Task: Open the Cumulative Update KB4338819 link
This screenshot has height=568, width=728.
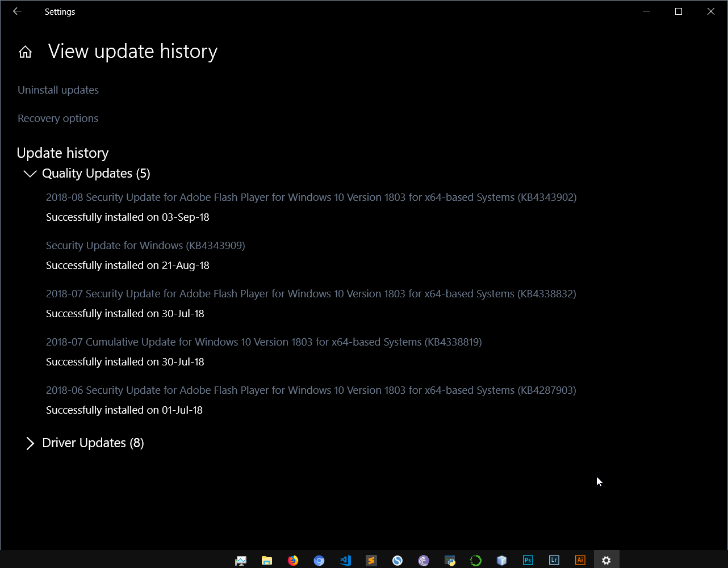Action: point(264,342)
